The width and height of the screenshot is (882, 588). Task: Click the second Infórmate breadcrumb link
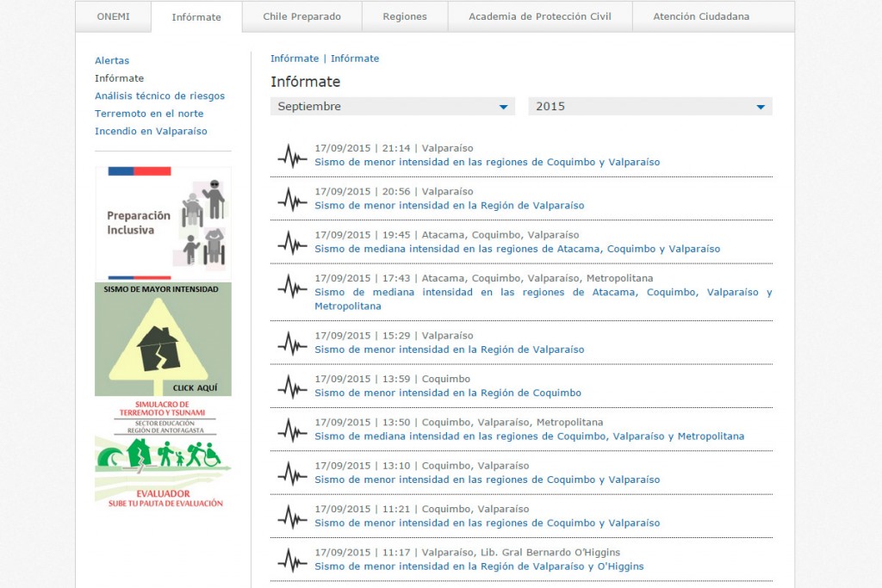[x=355, y=59]
